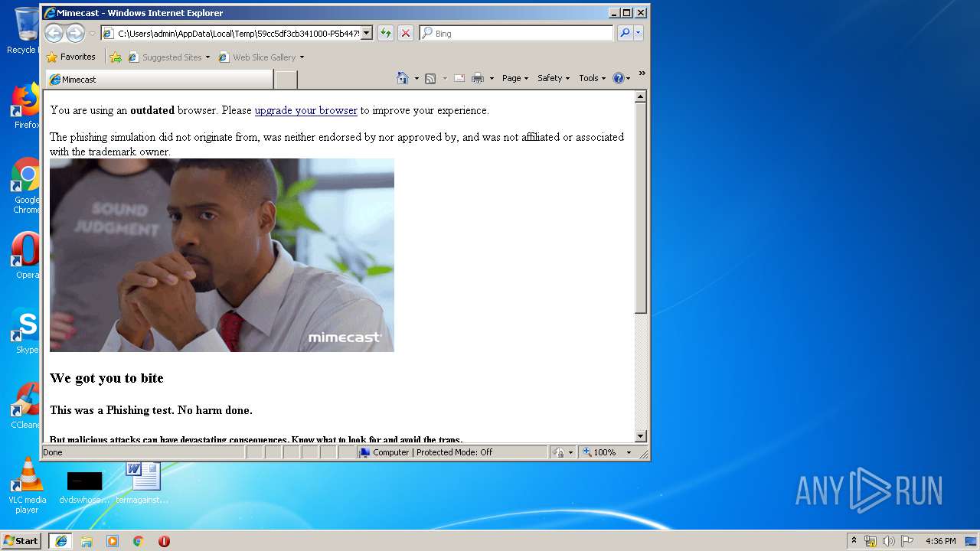Select the dvdswhoser file on desktop

[84, 487]
